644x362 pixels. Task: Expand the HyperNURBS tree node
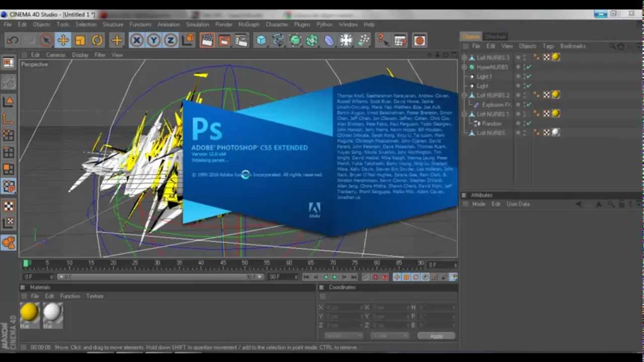pos(464,67)
